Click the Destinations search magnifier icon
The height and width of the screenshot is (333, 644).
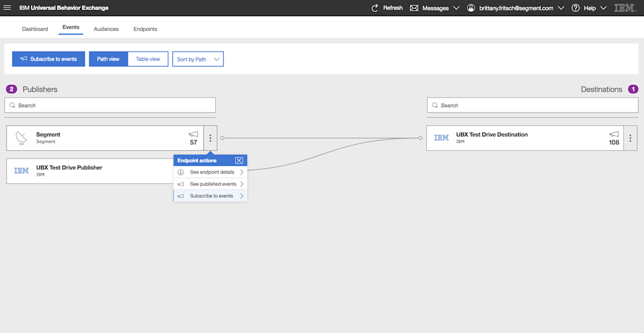435,105
